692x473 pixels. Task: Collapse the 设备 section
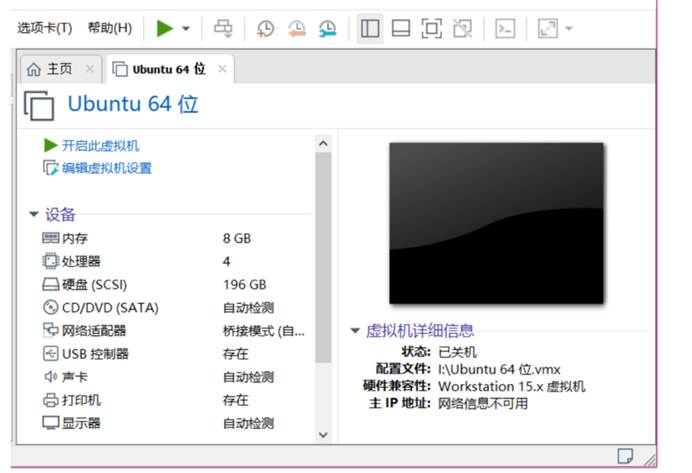34,214
